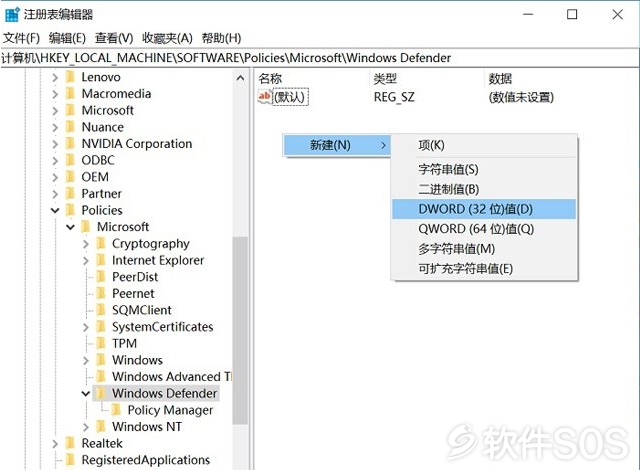Click the tree pane vertical scrollbar thumb
640x470 pixels.
point(240,330)
